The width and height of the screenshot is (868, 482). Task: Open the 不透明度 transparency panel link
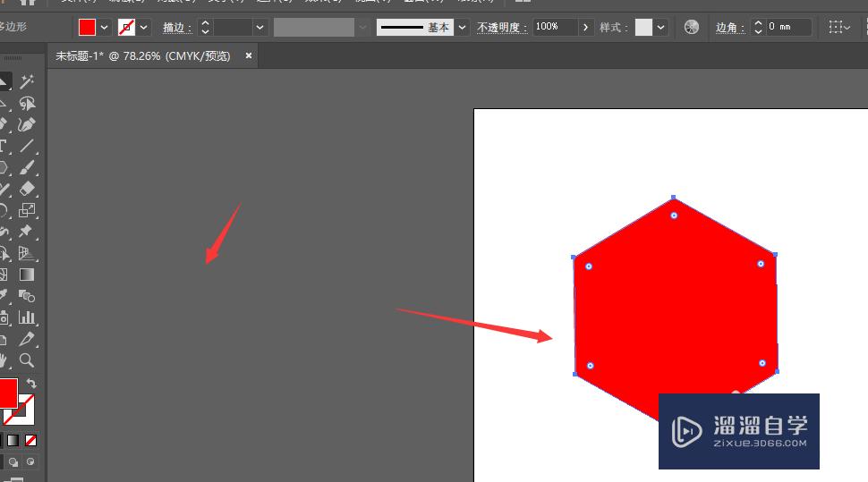tap(502, 28)
